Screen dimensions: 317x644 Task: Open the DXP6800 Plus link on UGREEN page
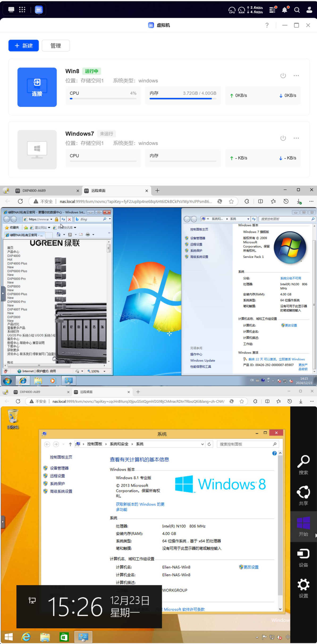[x=17, y=271]
